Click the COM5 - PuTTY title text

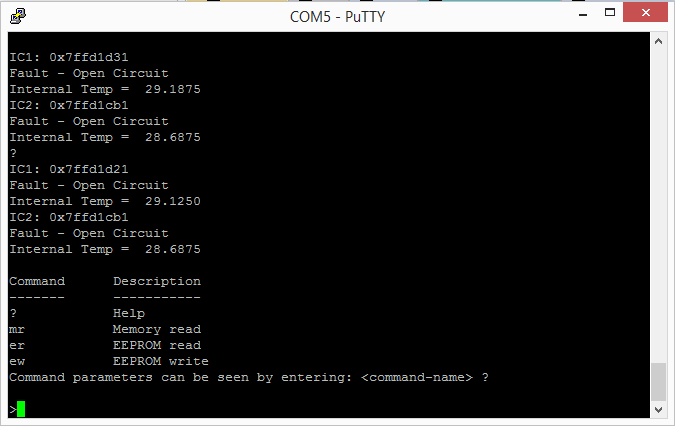coord(338,17)
